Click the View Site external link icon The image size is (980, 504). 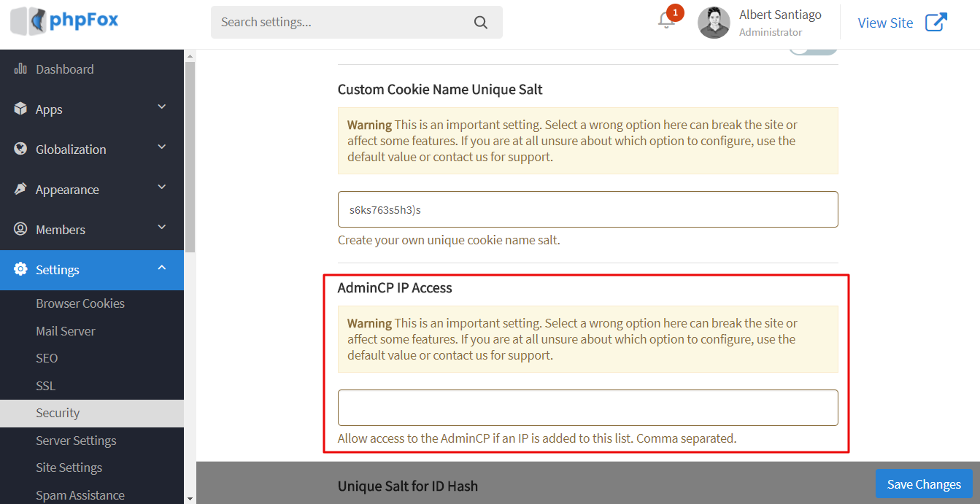click(935, 23)
